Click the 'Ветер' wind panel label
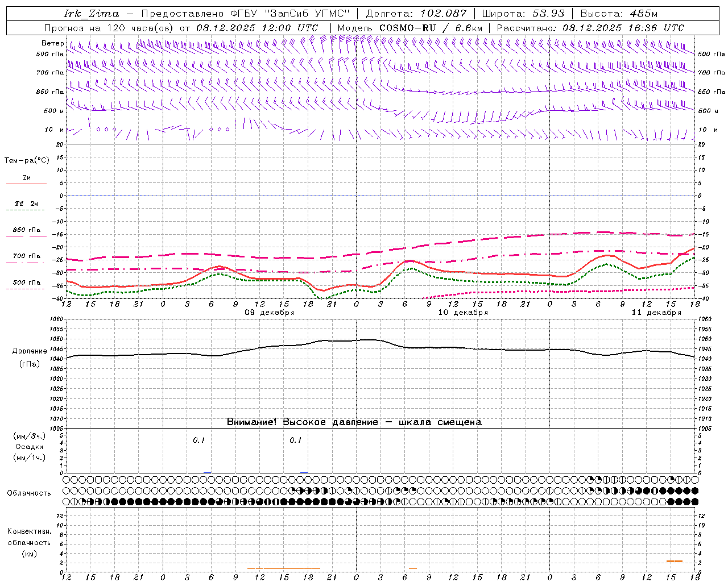 52,43
